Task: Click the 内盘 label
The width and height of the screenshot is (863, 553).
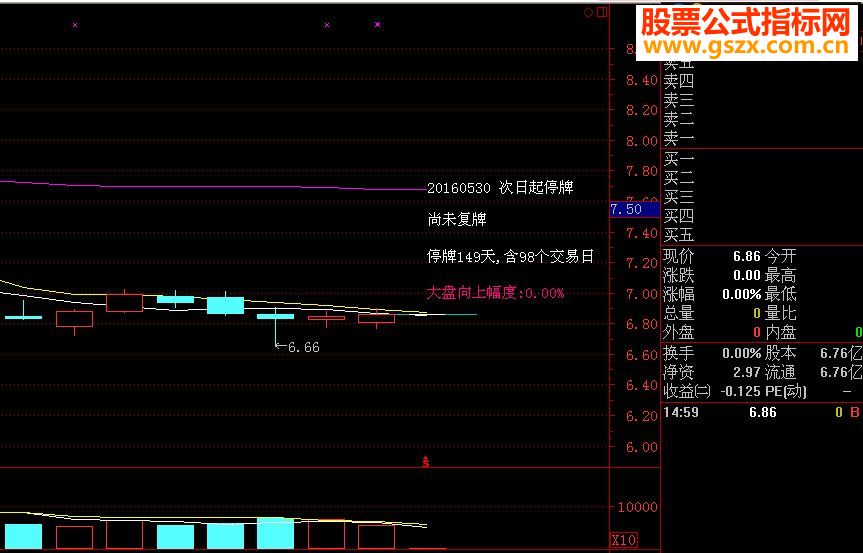Action: pos(780,332)
